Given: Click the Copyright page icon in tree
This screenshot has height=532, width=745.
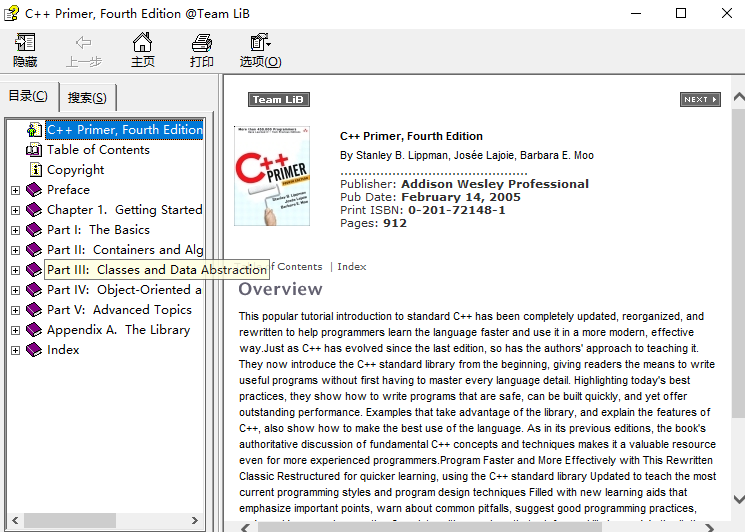Looking at the screenshot, I should 34,170.
